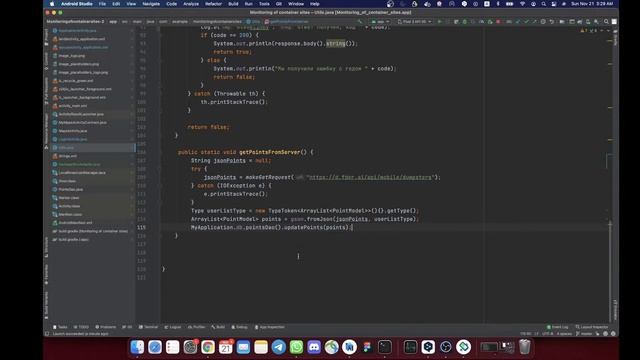Open the Analyze menu

point(191,4)
